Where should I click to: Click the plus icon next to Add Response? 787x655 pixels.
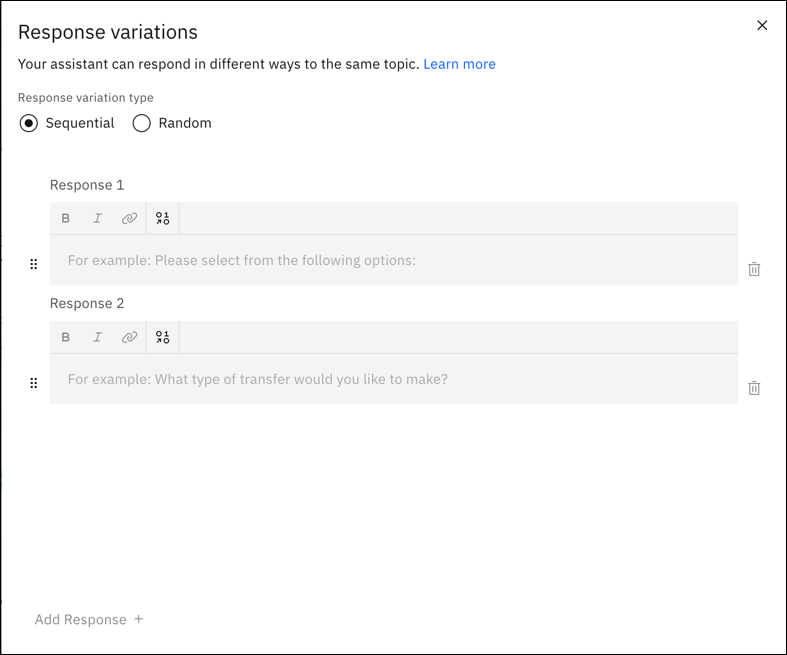tap(139, 619)
